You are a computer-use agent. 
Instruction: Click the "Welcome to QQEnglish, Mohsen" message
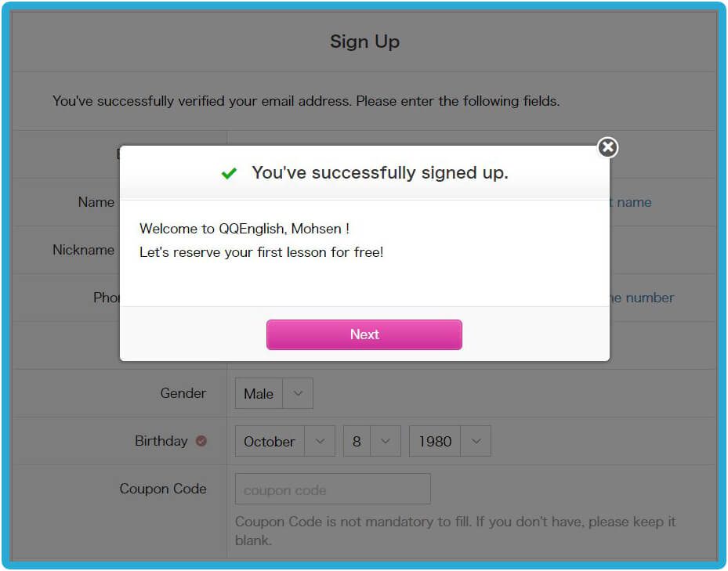click(244, 229)
